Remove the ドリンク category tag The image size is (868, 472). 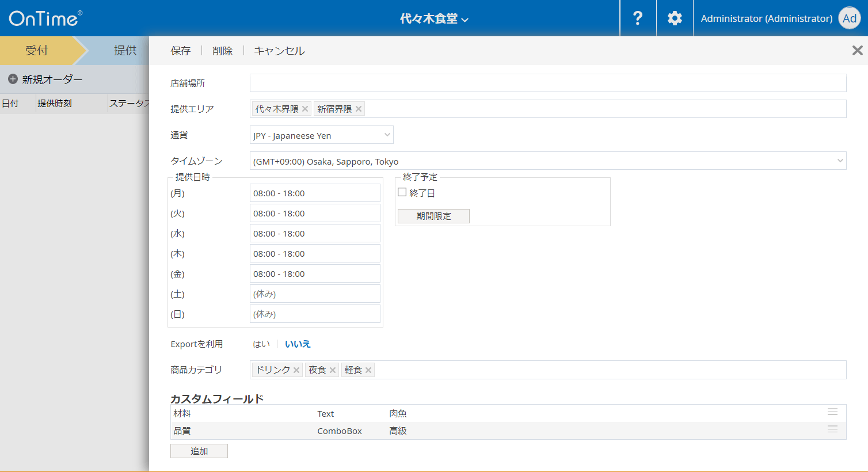click(x=296, y=370)
